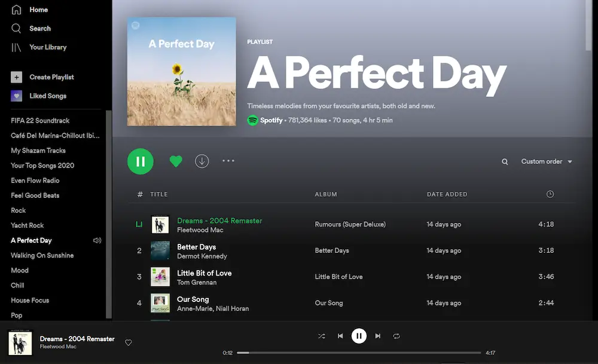Open the three-dot more options menu

(228, 161)
